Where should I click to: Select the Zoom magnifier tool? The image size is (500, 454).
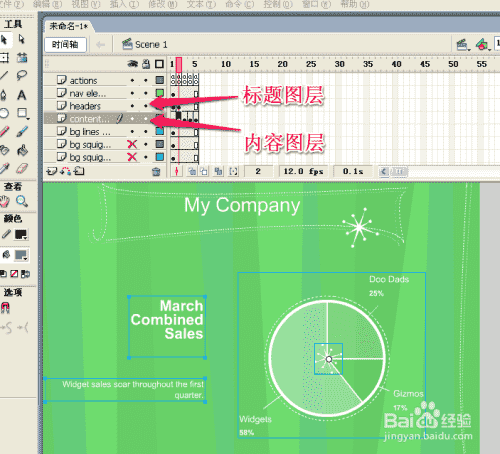tap(22, 201)
